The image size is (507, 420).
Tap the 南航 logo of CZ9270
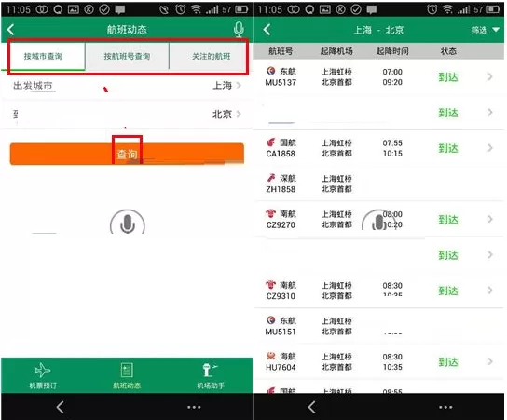[x=271, y=213]
